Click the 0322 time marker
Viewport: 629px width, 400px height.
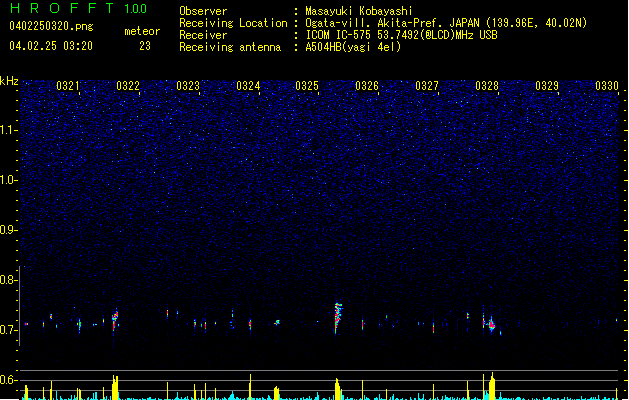click(128, 86)
